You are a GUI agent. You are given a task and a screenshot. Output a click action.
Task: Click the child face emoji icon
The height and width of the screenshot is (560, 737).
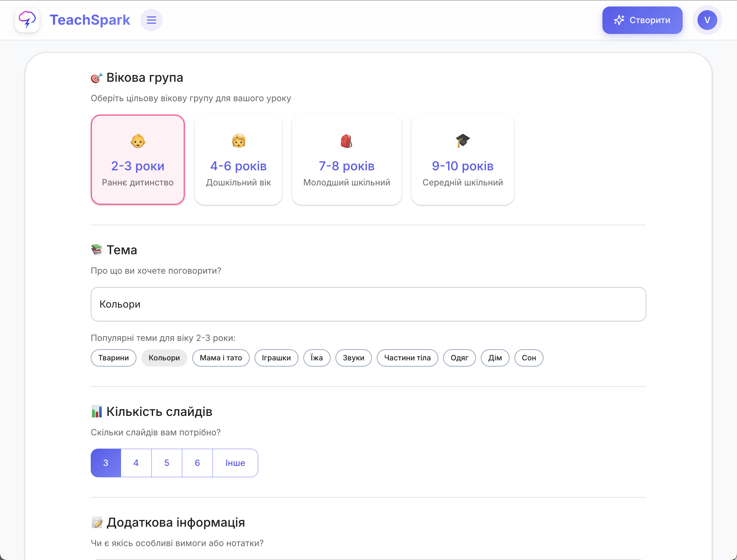pos(238,141)
